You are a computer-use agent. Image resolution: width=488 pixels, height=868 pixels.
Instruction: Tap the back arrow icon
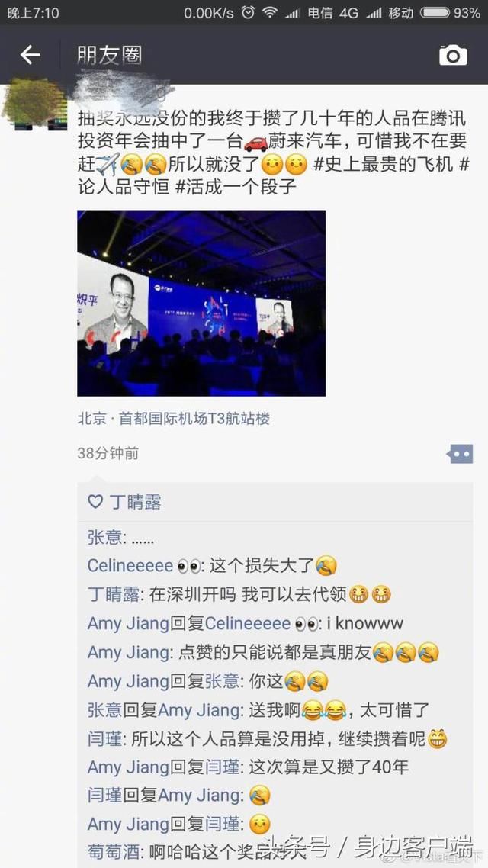[30, 55]
